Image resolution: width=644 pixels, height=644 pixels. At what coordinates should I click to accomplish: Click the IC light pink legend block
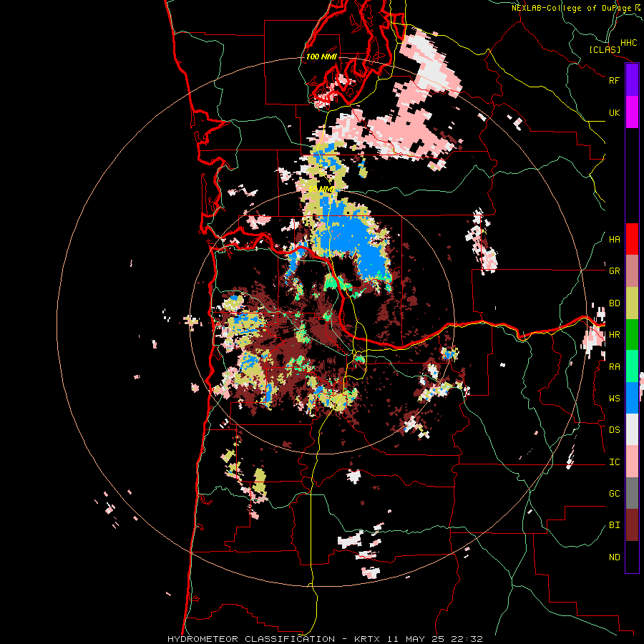click(632, 462)
